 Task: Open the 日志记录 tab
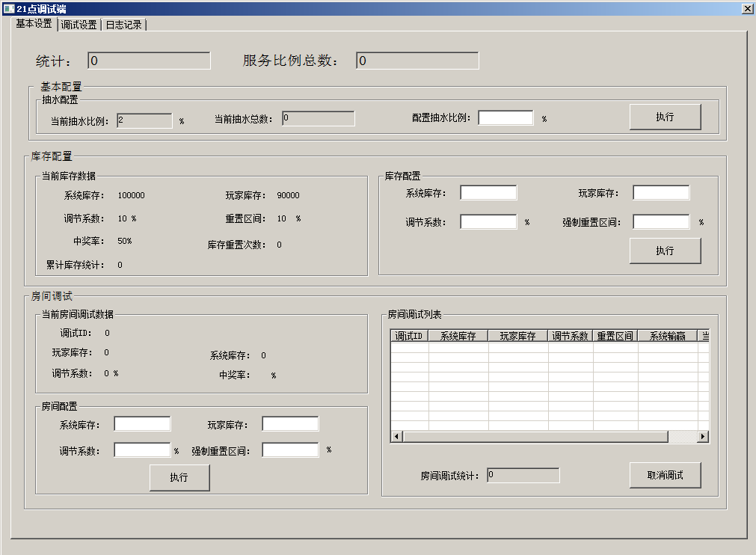coord(123,25)
